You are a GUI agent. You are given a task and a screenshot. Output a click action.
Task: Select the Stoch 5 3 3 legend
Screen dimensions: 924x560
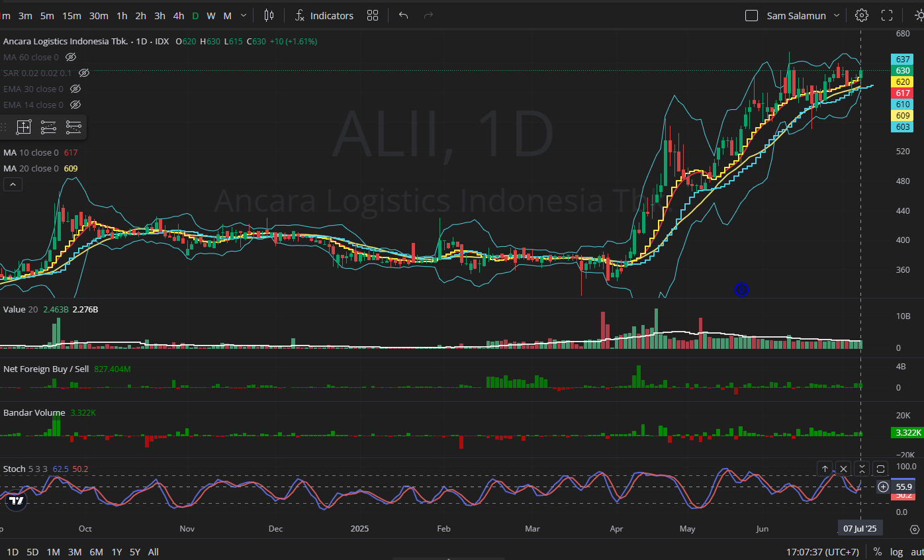pos(25,469)
